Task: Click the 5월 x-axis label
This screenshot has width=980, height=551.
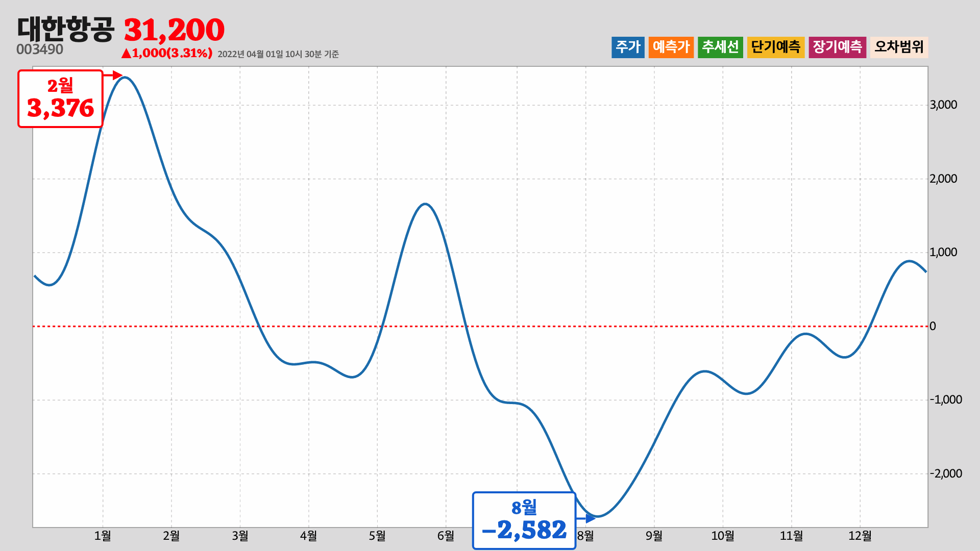Action: coord(377,536)
